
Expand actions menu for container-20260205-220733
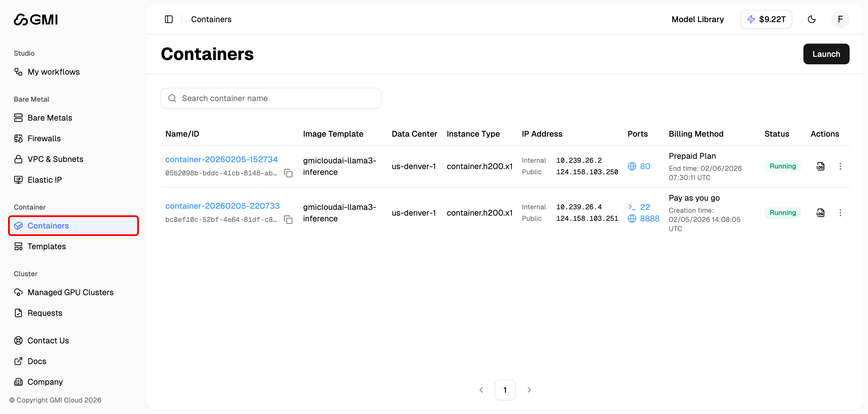pyautogui.click(x=841, y=213)
